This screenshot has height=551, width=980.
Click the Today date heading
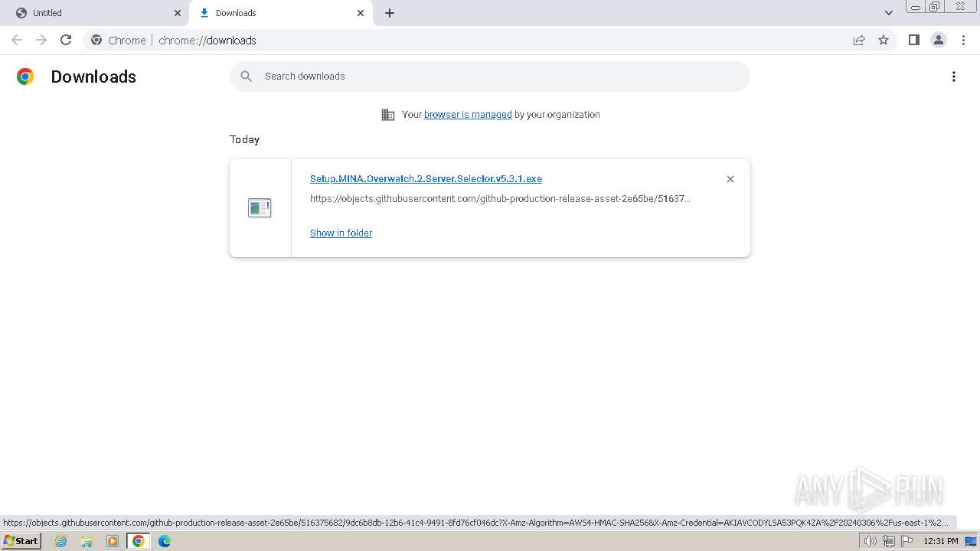tap(245, 139)
